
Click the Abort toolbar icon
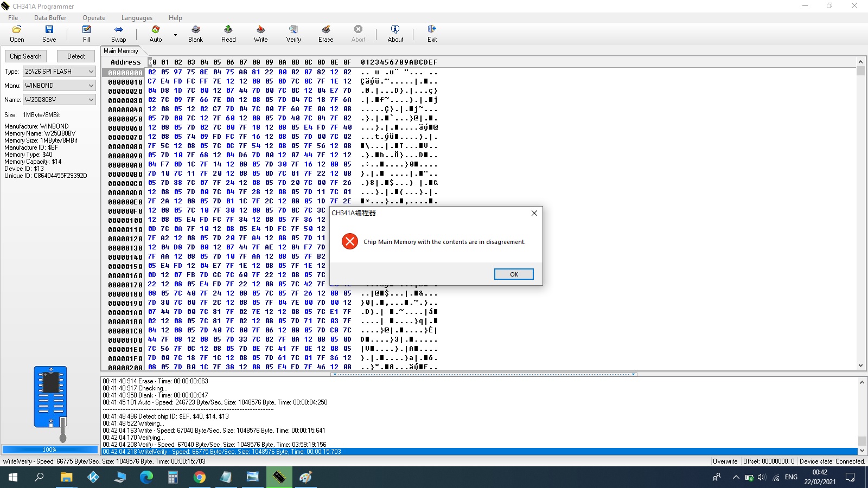pos(358,33)
